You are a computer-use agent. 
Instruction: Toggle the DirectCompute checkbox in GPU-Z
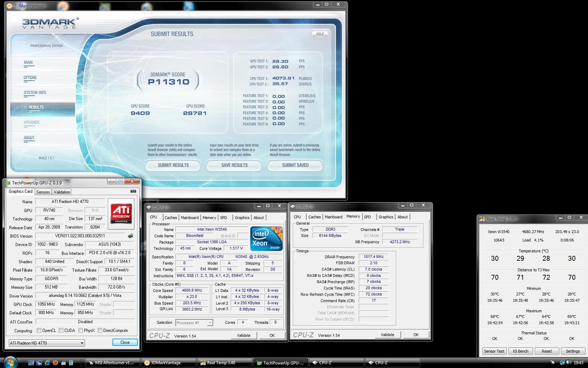100,330
